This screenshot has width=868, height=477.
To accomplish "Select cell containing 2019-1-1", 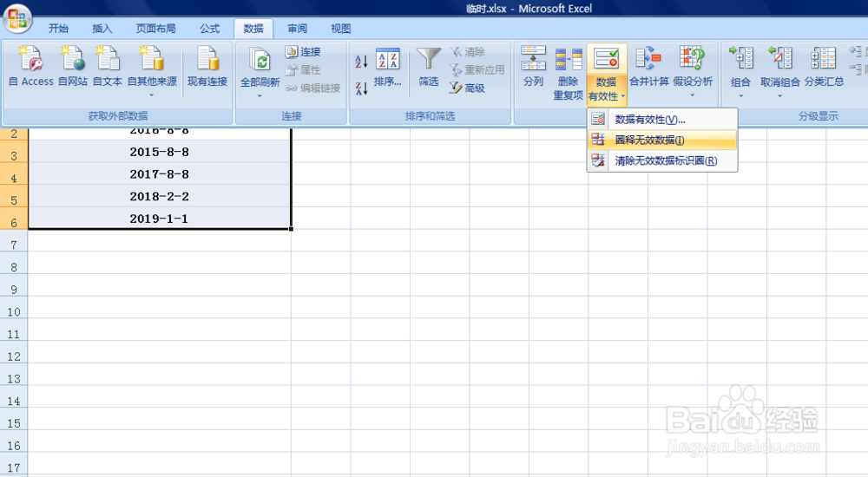I will pyautogui.click(x=160, y=219).
